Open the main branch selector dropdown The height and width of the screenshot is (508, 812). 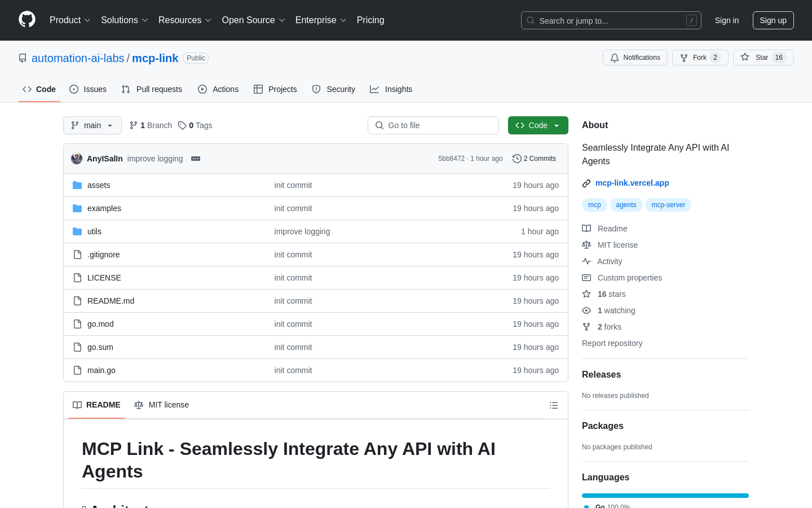point(92,125)
